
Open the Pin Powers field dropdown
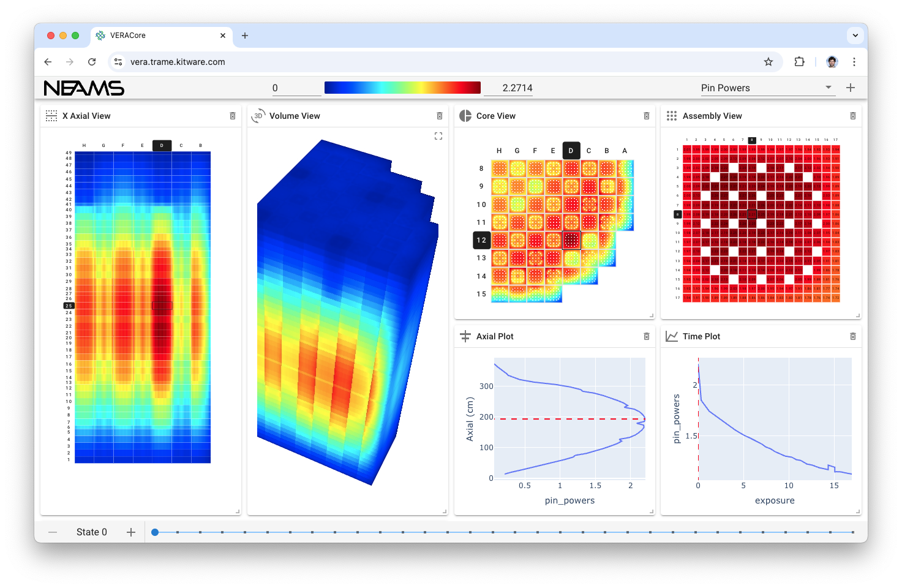(767, 88)
